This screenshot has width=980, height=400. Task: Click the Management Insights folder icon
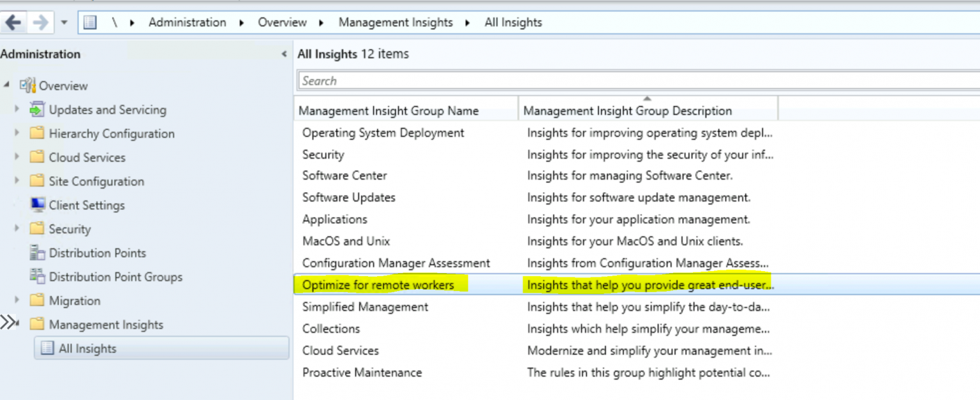[37, 324]
